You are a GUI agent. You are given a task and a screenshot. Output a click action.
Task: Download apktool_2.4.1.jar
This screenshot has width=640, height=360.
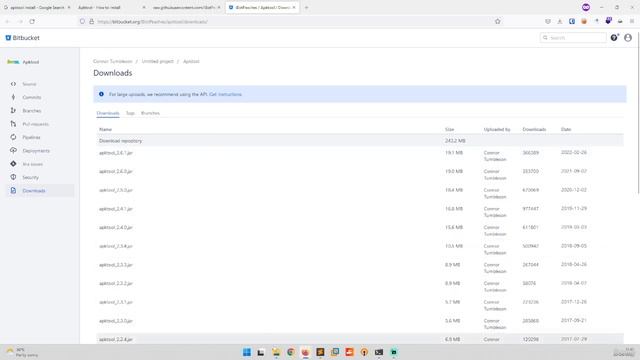tap(116, 209)
